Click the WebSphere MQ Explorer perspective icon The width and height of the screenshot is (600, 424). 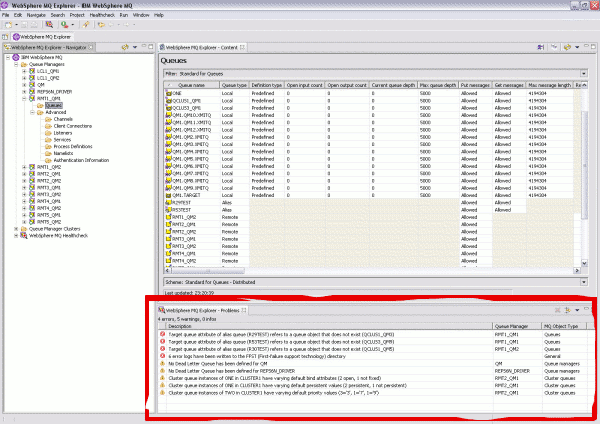point(16,37)
